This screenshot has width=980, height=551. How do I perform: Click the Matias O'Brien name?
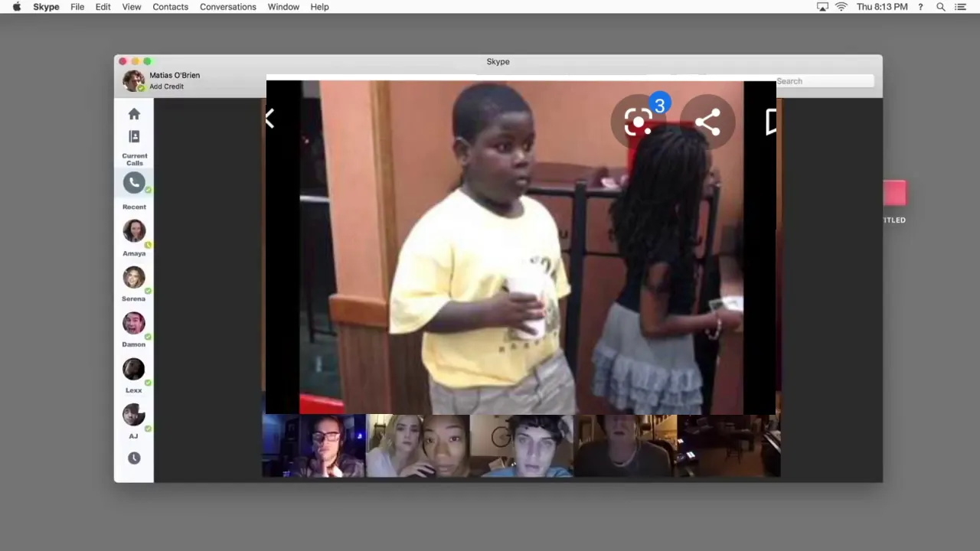175,75
